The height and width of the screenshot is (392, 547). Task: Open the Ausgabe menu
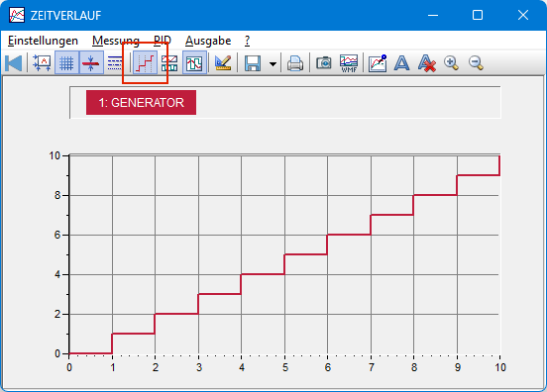click(208, 41)
